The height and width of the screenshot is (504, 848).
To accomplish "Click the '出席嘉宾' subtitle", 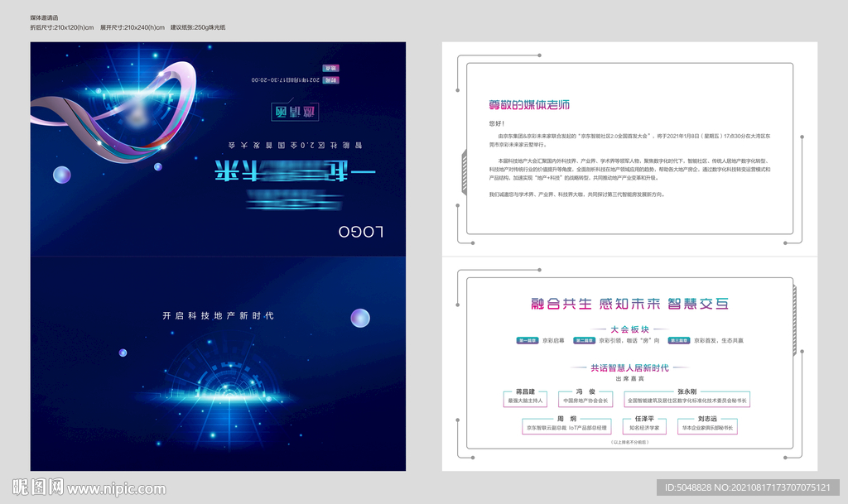I will [629, 379].
